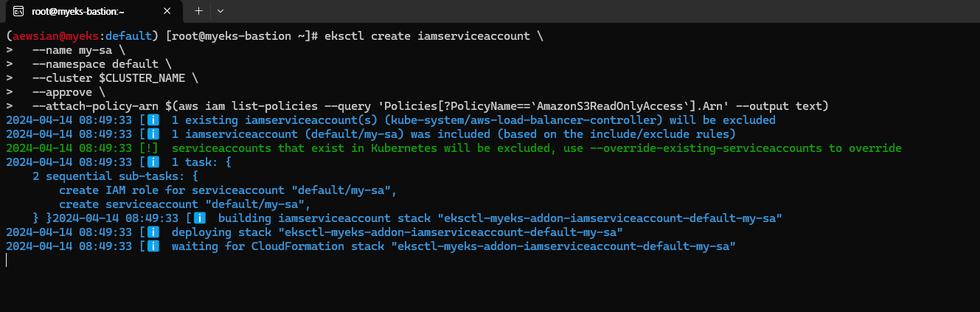The height and width of the screenshot is (312, 980).
Task: Click stack name in 'deploying stack' line
Action: pyautogui.click(x=451, y=232)
